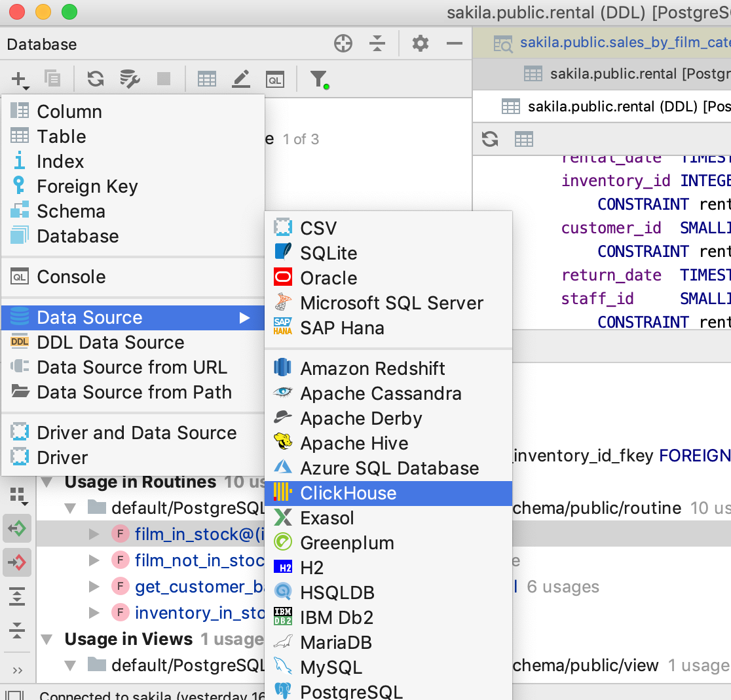The height and width of the screenshot is (700, 731).
Task: Open the Table Editor grid icon
Action: point(206,79)
